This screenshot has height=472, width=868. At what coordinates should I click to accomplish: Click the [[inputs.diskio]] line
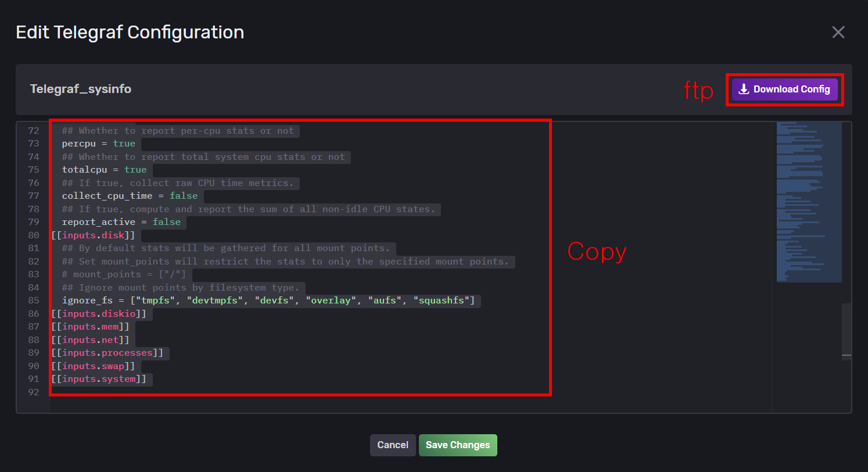(x=99, y=314)
